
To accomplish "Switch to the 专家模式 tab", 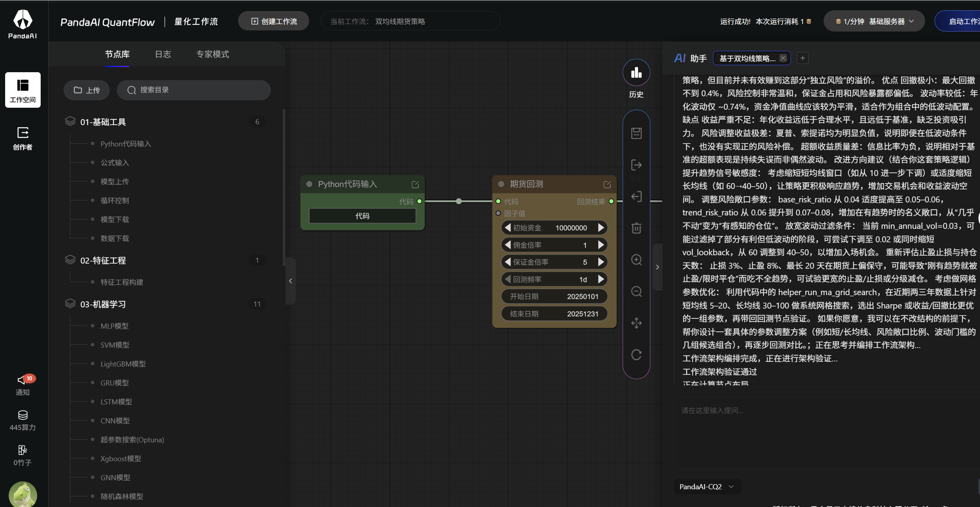I will click(x=212, y=54).
